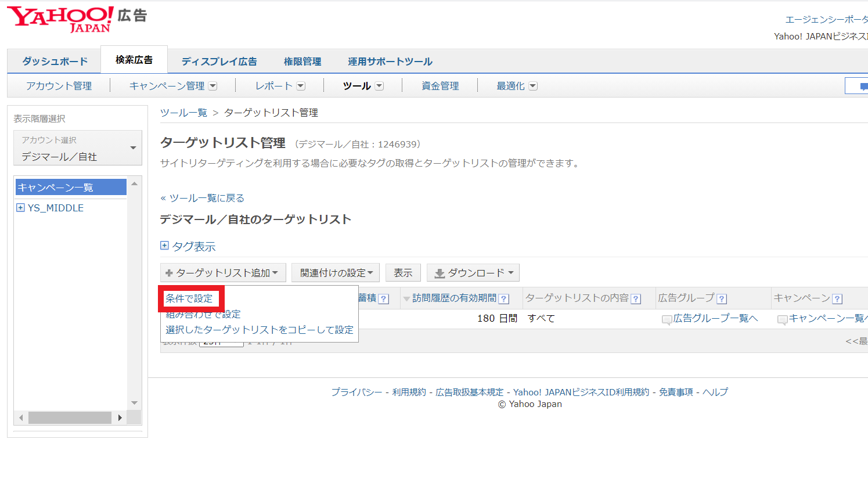Open 利用規約 footer link

(409, 392)
